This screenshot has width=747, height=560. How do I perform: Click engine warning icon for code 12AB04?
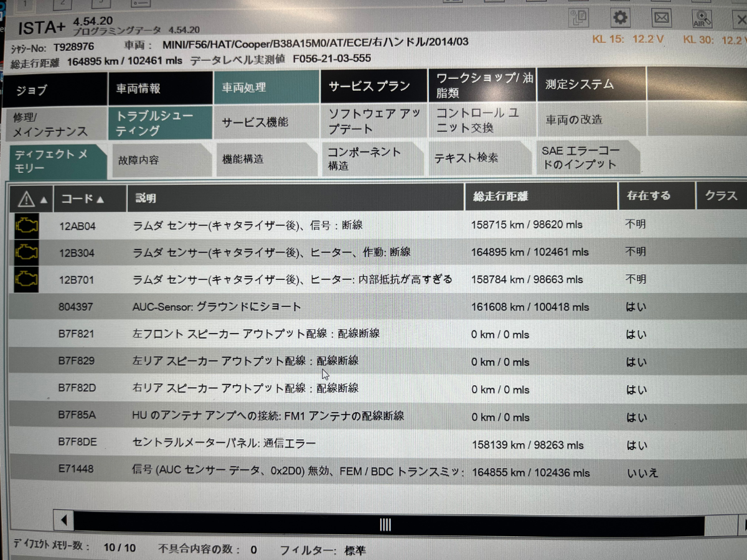pyautogui.click(x=26, y=225)
